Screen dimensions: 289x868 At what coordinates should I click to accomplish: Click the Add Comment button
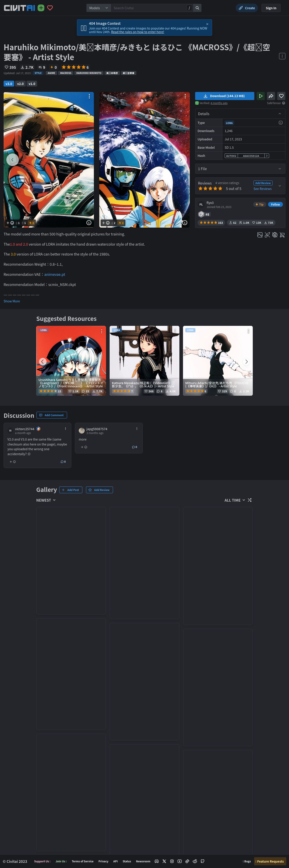point(52,415)
